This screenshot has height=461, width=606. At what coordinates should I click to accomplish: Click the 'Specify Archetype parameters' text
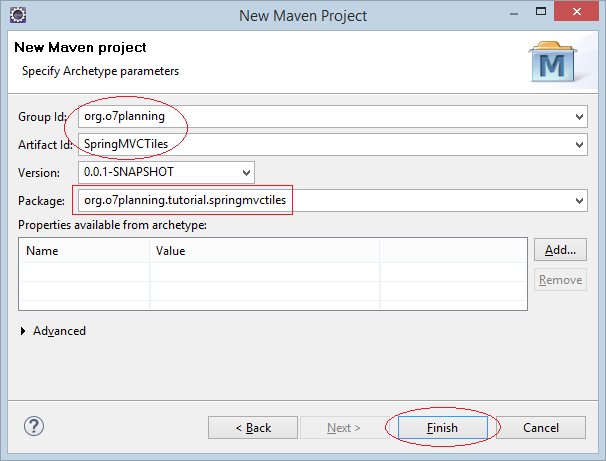(x=100, y=71)
